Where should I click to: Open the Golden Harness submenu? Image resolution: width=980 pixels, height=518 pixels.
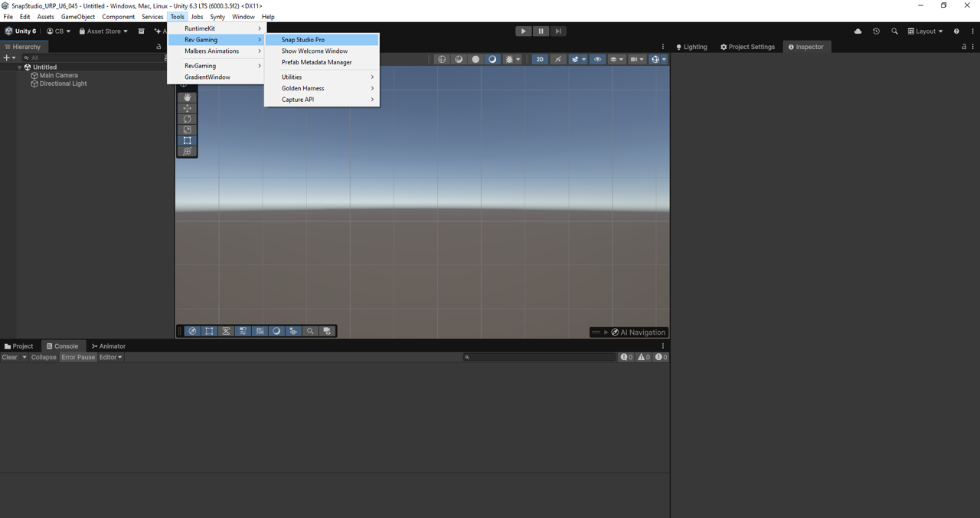pyautogui.click(x=322, y=88)
